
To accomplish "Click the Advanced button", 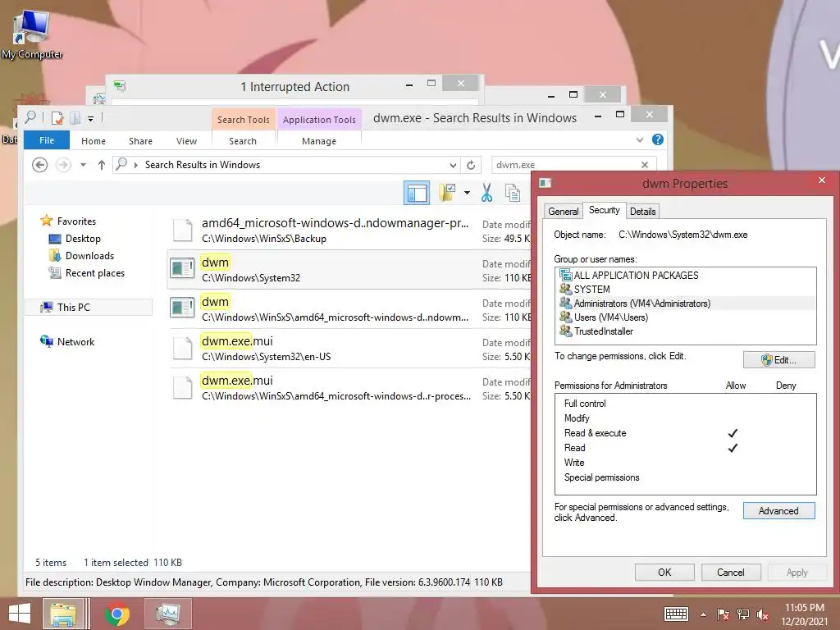I will tap(779, 511).
